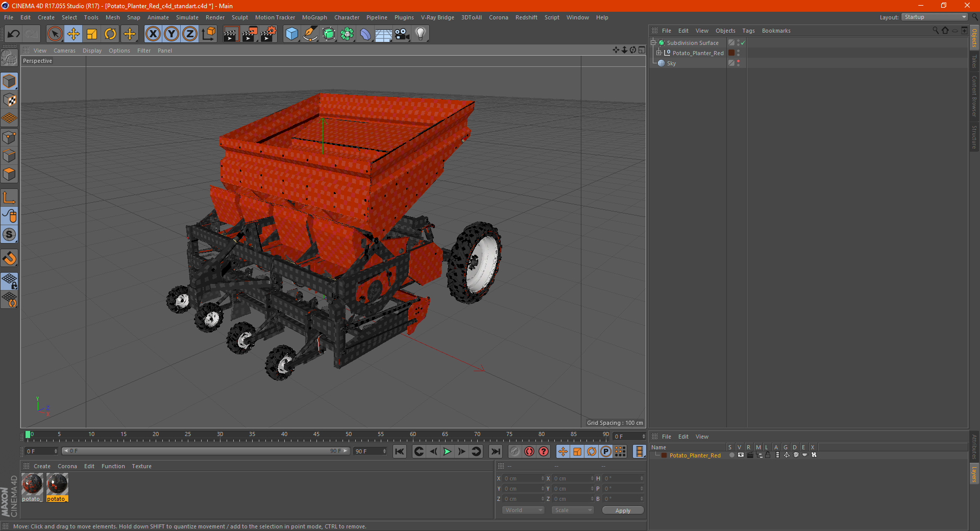Collapse Subdivision Surface tree item
Image resolution: width=980 pixels, height=531 pixels.
[x=653, y=43]
